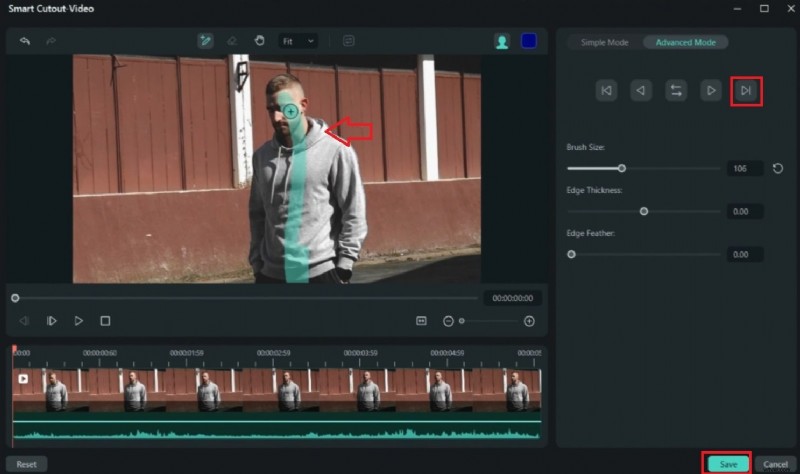Stop the video playback
Image resolution: width=800 pixels, height=474 pixels.
105,321
